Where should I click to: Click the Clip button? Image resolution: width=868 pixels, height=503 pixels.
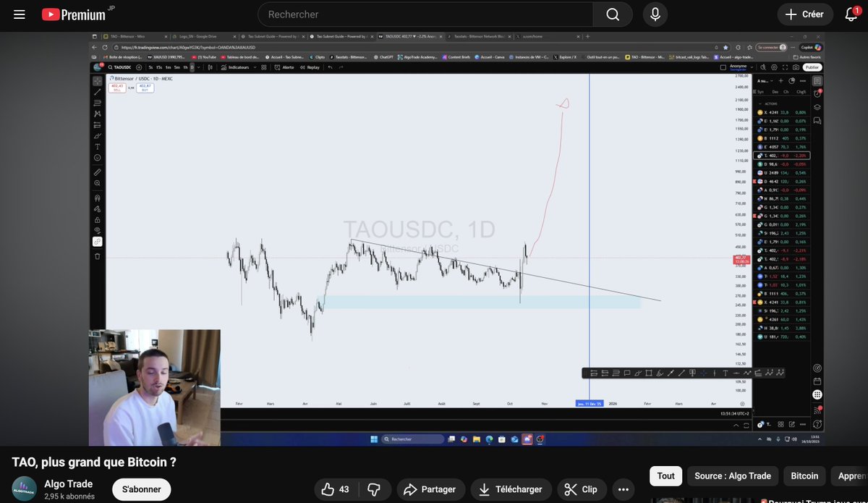[581, 489]
